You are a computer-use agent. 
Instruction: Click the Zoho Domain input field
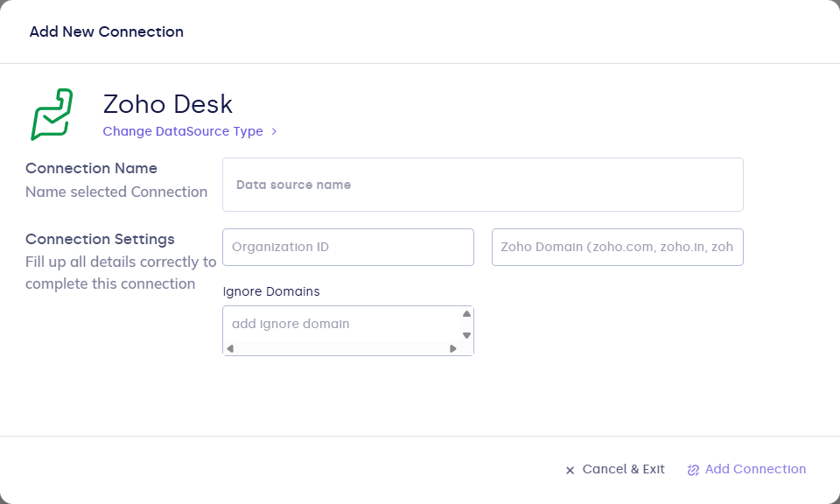tap(617, 247)
